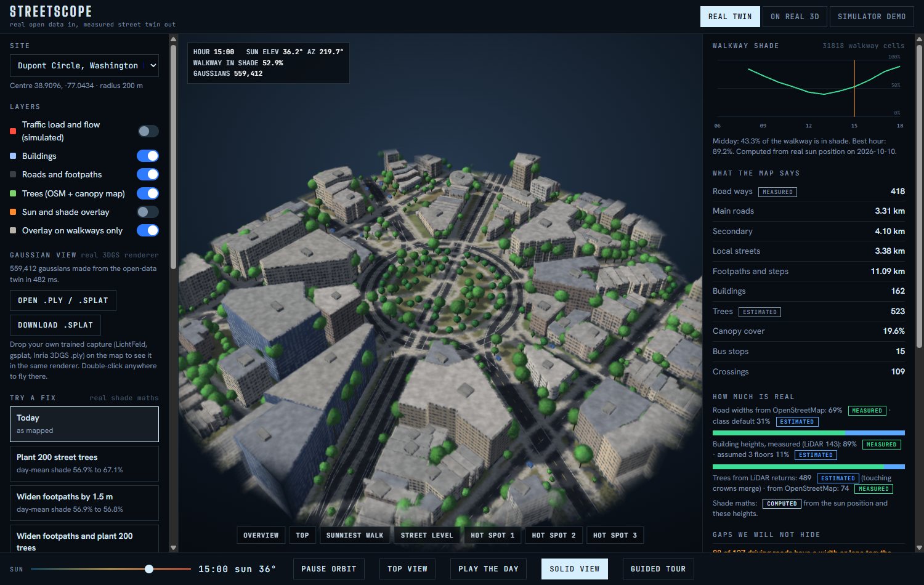Image resolution: width=924 pixels, height=585 pixels.
Task: Open the site dropdown showing Dupont Circle
Action: 84,65
